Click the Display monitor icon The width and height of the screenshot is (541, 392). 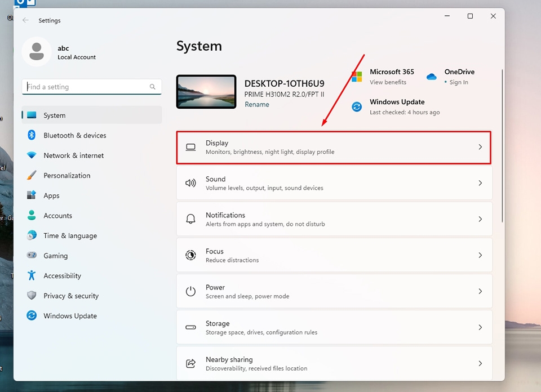191,146
